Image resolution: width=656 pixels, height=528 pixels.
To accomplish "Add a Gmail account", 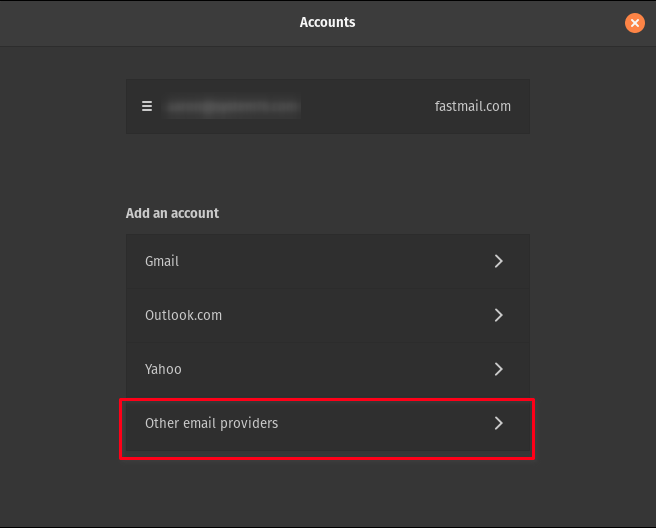I will tap(328, 261).
